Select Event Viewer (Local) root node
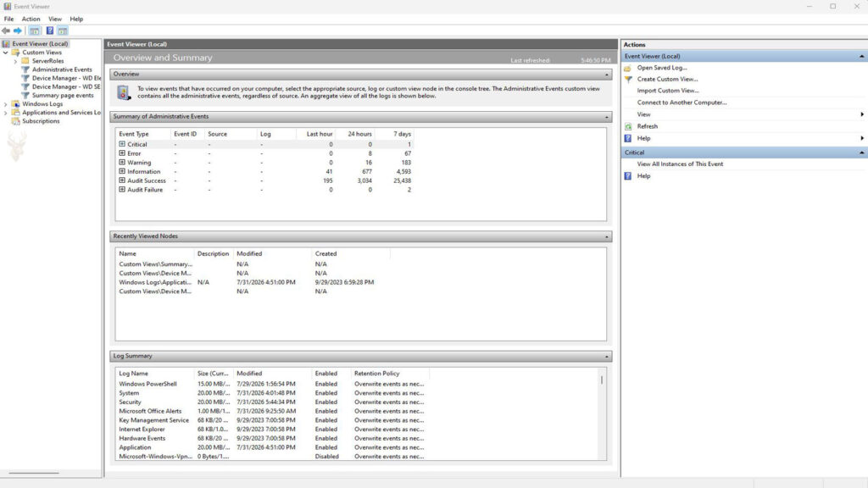 (x=40, y=44)
